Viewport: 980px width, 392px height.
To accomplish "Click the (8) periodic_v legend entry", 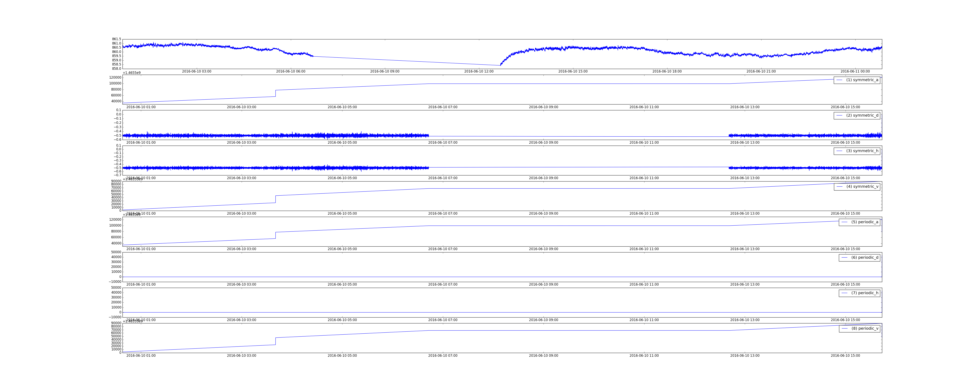I will coord(859,328).
